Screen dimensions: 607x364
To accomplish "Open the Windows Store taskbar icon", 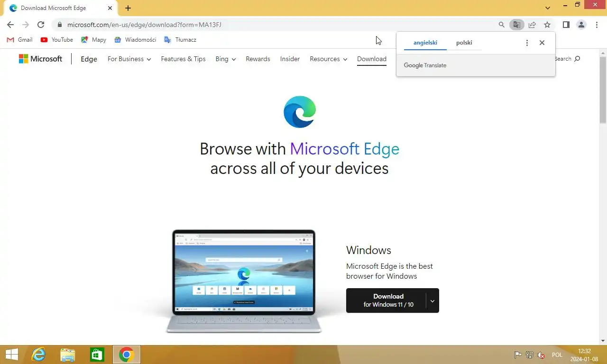I will [97, 355].
